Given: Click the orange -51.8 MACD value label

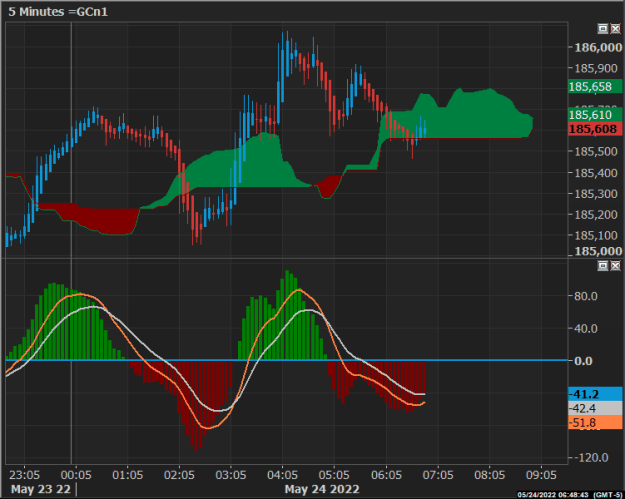Looking at the screenshot, I should click(595, 422).
